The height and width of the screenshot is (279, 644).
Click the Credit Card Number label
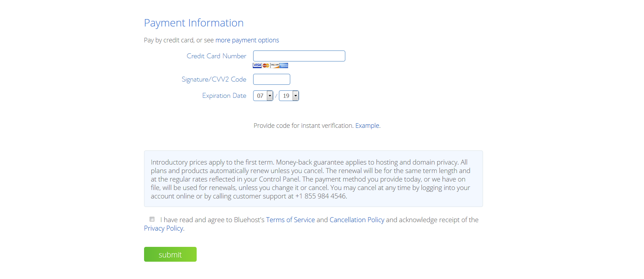tap(216, 56)
